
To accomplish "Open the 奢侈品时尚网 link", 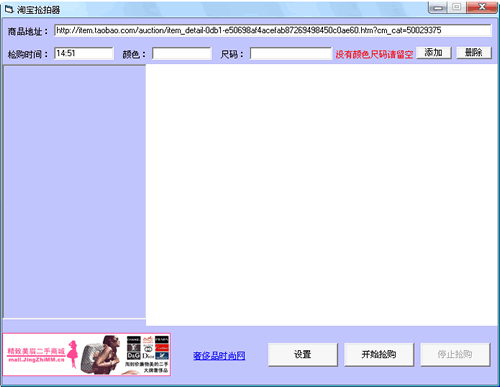I will click(x=219, y=356).
